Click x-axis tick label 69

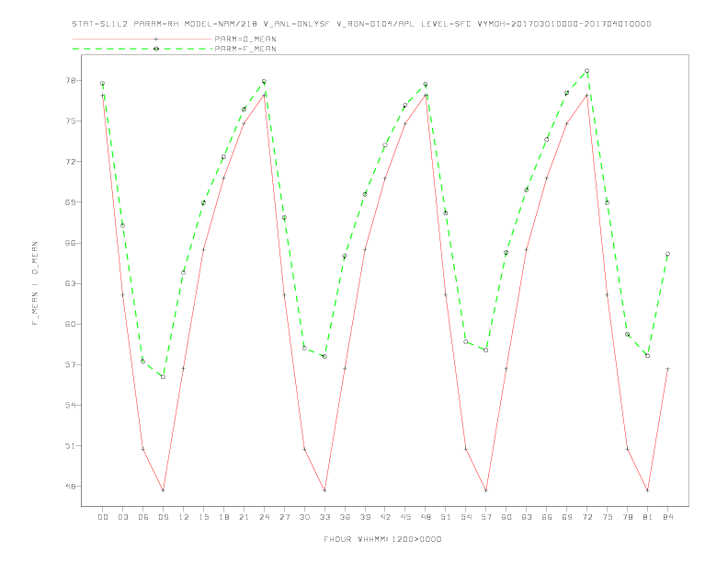pyautogui.click(x=567, y=517)
